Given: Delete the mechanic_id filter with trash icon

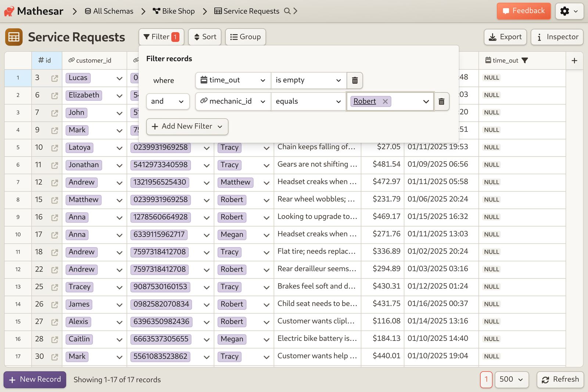Looking at the screenshot, I should click(x=441, y=101).
